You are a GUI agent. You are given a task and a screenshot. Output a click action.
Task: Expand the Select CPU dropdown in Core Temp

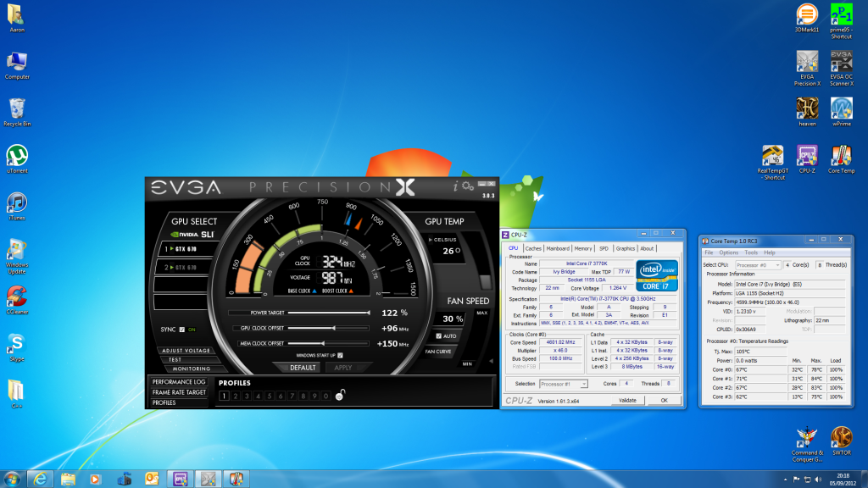click(x=758, y=265)
